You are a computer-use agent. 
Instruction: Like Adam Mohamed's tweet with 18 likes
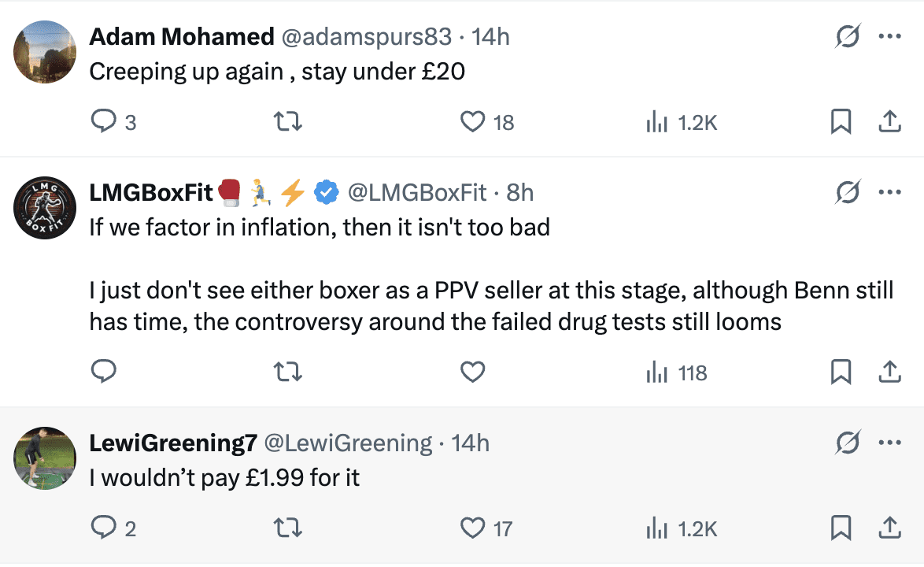472,122
